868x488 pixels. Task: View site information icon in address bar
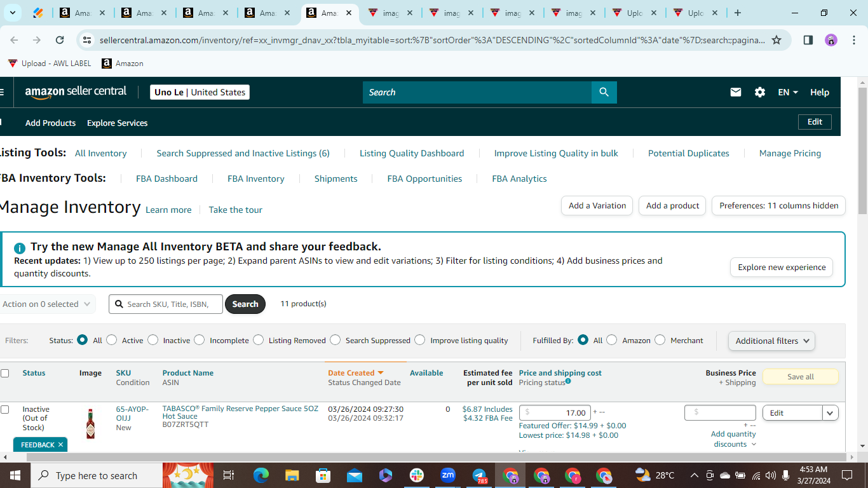pyautogui.click(x=87, y=40)
